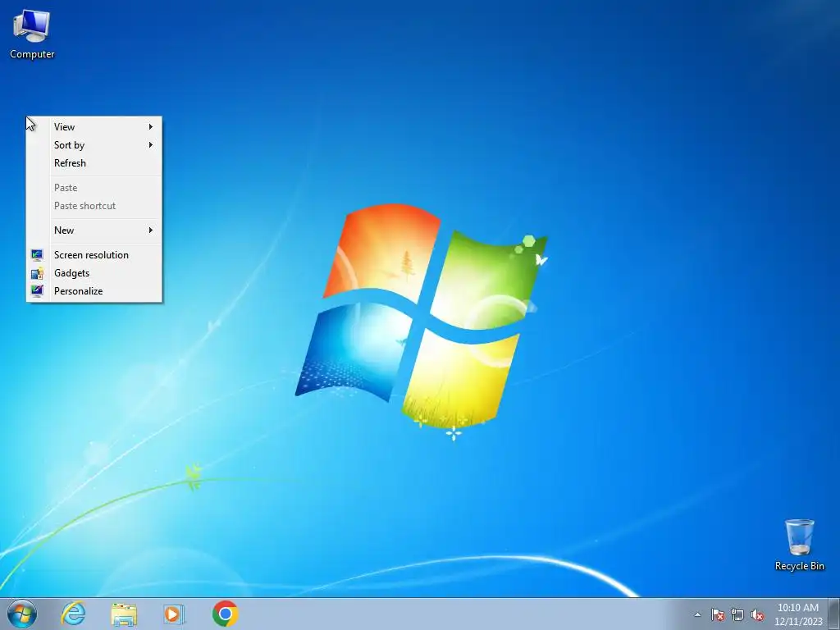
Task: Launch Internet Explorer from taskbar
Action: [x=73, y=614]
